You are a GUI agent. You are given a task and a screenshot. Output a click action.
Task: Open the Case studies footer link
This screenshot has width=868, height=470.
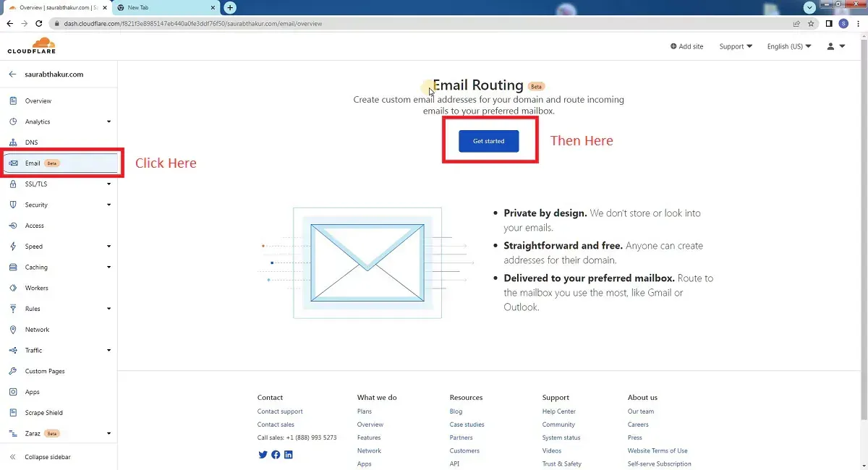(467, 424)
